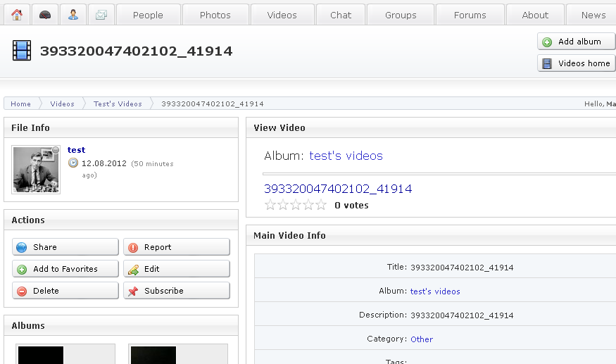Open the home icon tab

tap(17, 15)
